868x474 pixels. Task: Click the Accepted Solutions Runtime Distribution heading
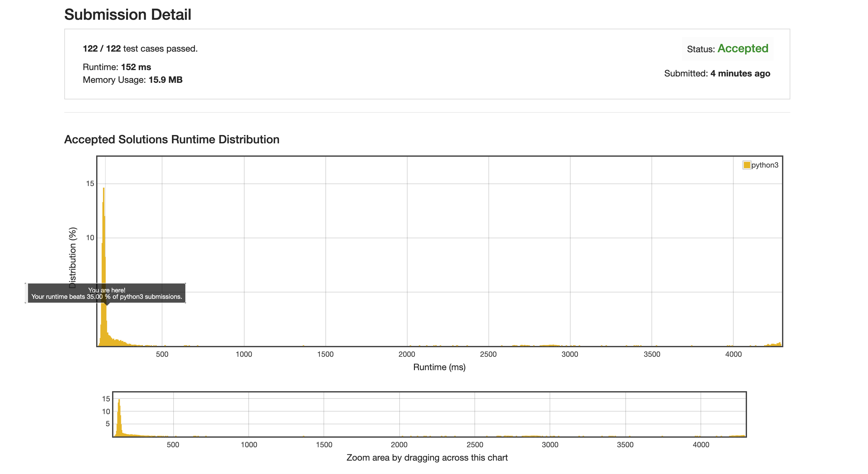(172, 139)
